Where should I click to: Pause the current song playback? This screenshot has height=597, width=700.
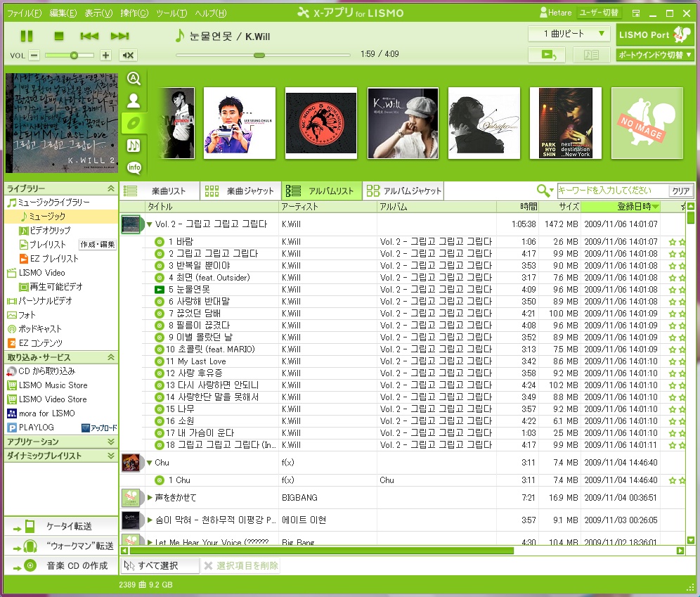[x=27, y=36]
